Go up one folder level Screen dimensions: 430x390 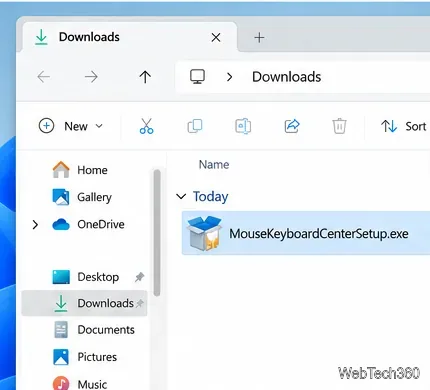tap(145, 77)
